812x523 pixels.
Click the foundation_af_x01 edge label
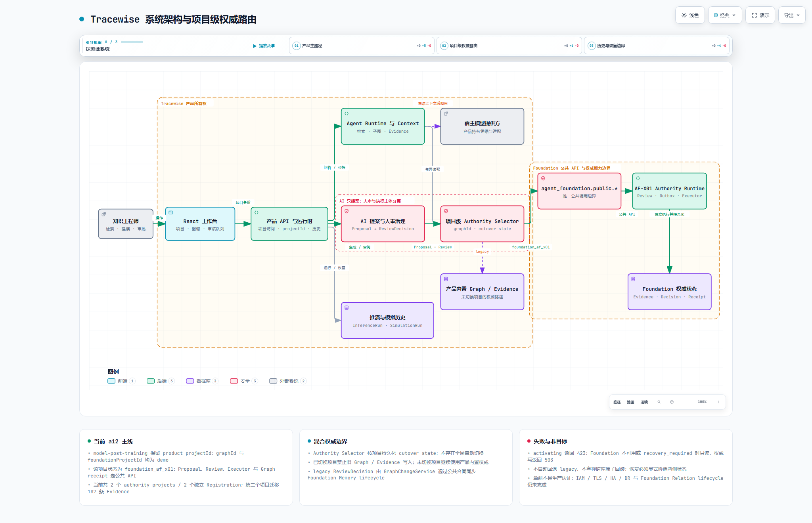pyautogui.click(x=530, y=247)
